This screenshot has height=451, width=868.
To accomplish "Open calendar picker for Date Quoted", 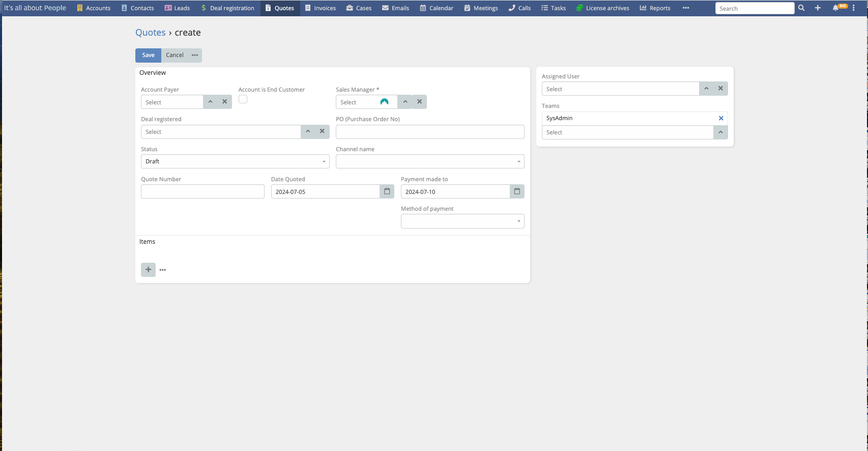I will click(x=387, y=191).
